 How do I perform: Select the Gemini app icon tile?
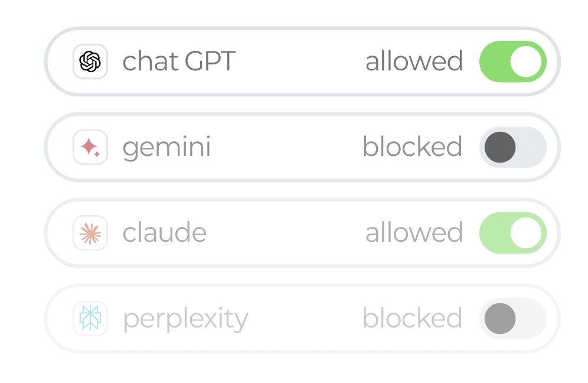click(x=90, y=147)
